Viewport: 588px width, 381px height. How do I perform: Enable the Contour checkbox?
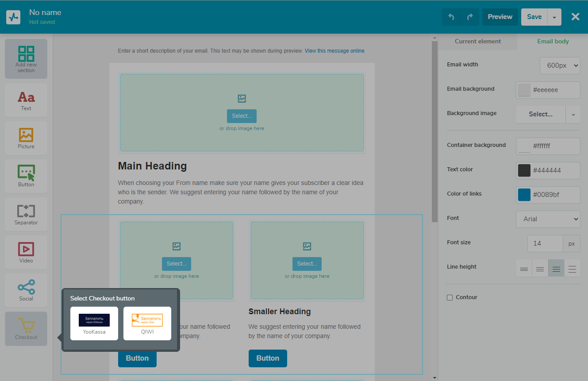(x=450, y=297)
